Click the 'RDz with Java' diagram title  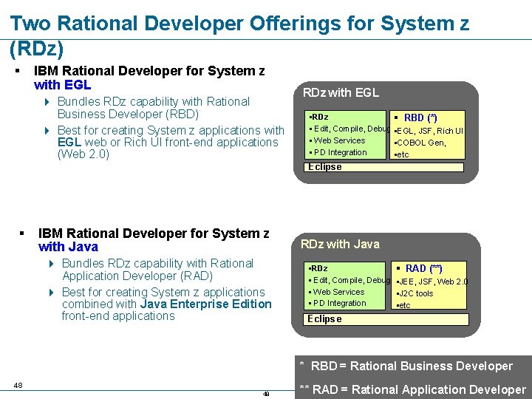point(340,244)
